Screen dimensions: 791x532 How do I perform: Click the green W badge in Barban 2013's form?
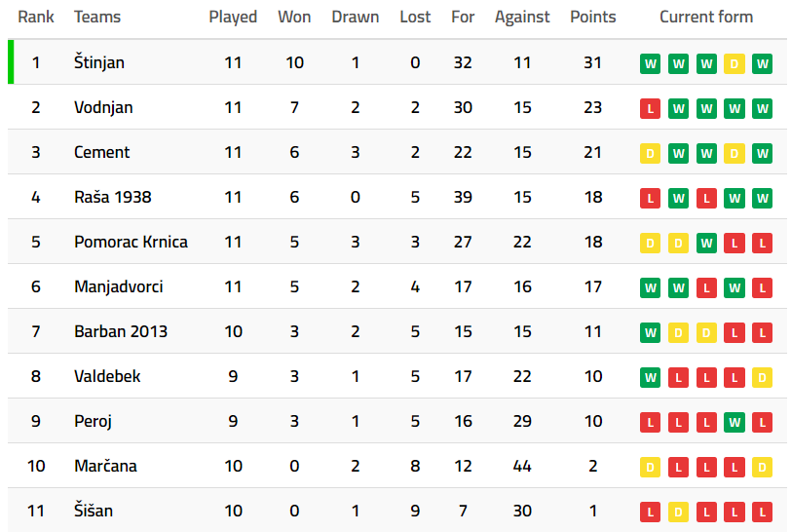pos(650,332)
